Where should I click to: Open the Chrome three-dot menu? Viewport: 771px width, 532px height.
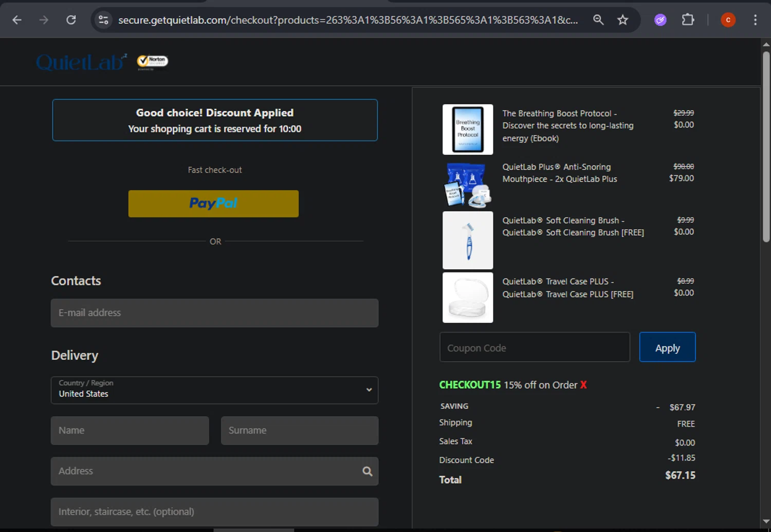coord(755,20)
